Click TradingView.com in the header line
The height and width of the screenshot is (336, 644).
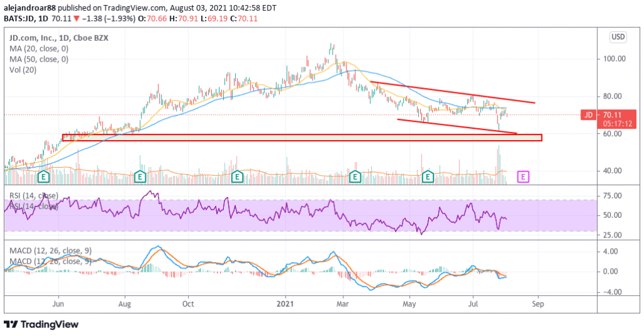[135, 8]
